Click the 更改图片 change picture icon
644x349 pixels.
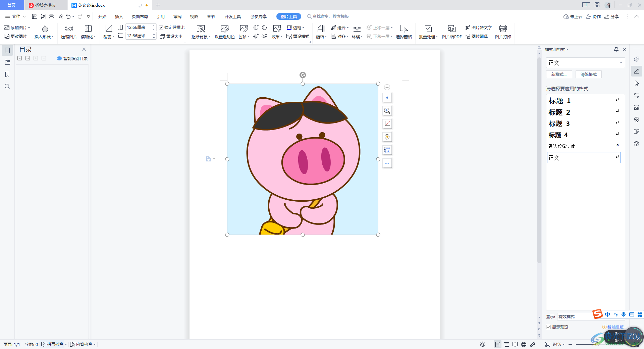click(x=7, y=36)
